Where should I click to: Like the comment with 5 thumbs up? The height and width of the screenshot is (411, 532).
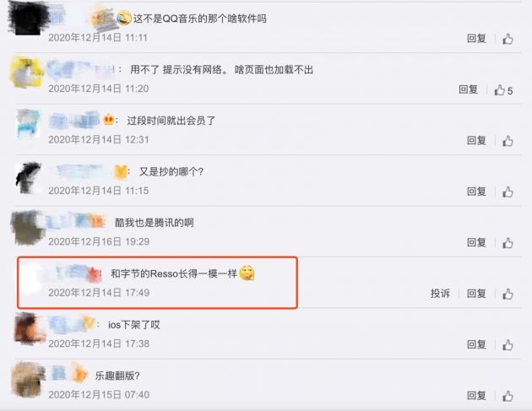500,89
